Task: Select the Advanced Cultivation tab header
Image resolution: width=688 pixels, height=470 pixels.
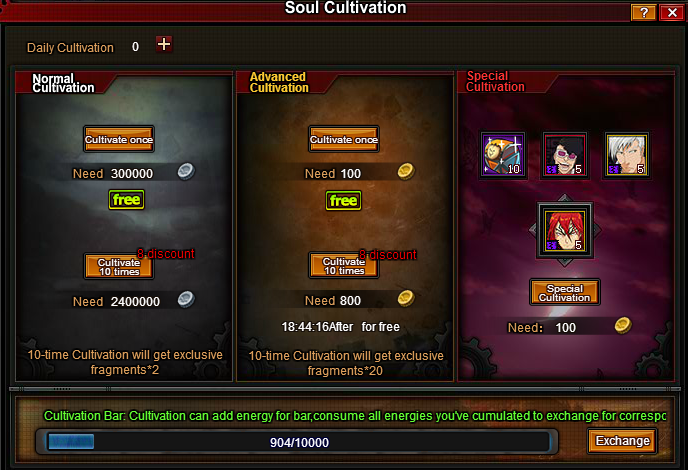Action: (x=279, y=82)
